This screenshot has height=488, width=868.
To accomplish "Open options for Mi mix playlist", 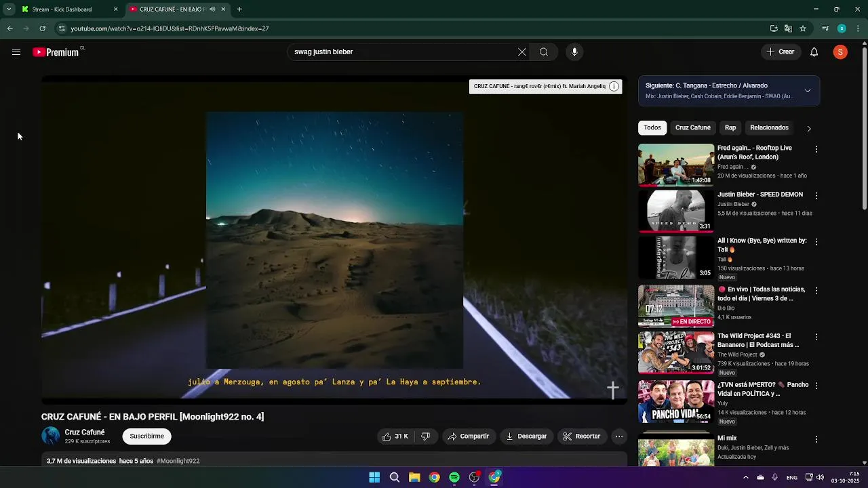I will click(x=816, y=439).
